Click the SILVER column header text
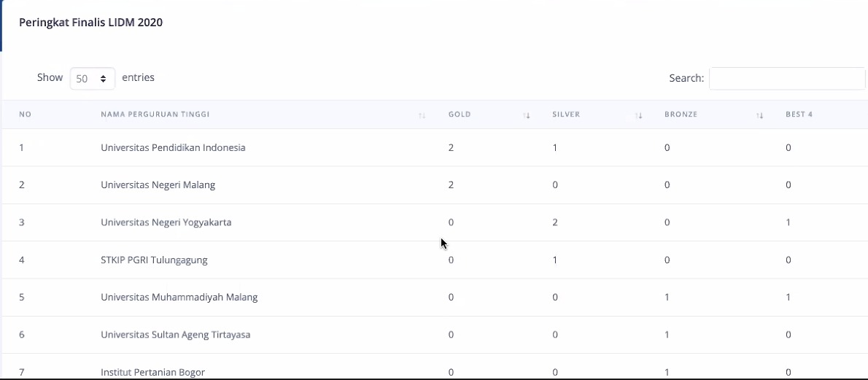Screen dimensions: 868x380 coord(566,115)
